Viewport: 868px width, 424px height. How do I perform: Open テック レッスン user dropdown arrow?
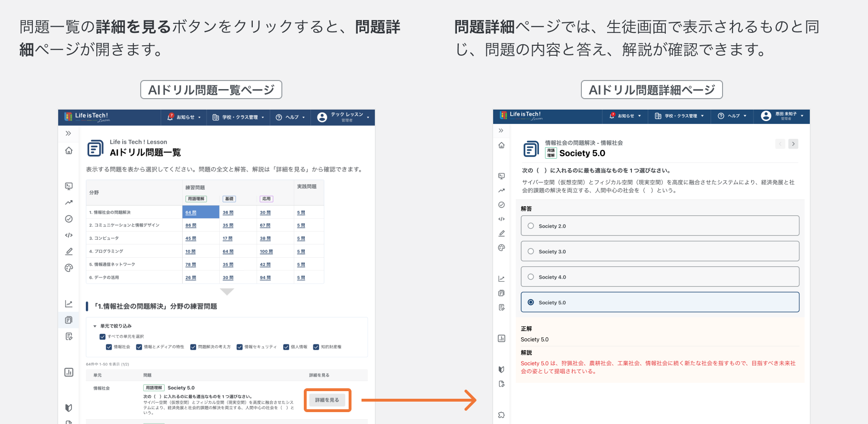pyautogui.click(x=368, y=117)
